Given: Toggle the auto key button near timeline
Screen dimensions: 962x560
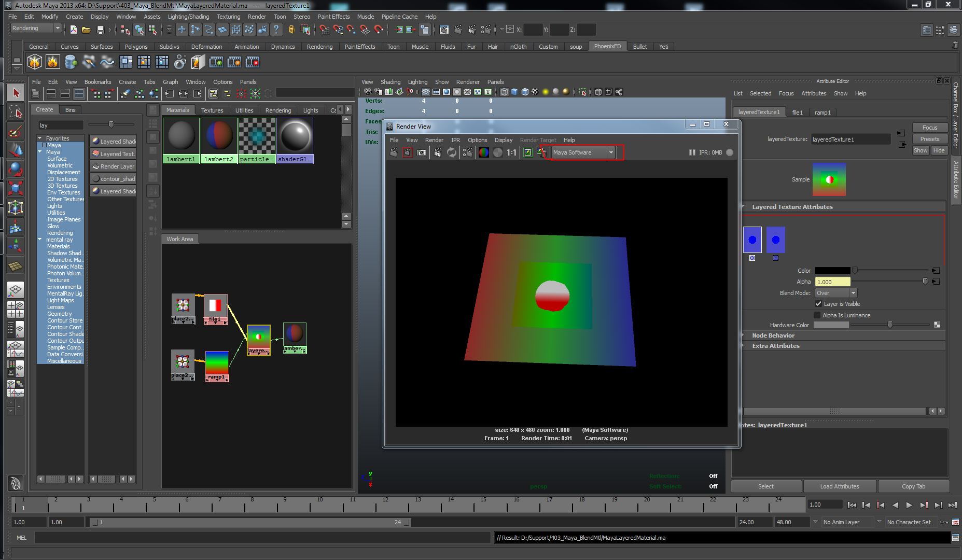Looking at the screenshot, I should pos(944,522).
